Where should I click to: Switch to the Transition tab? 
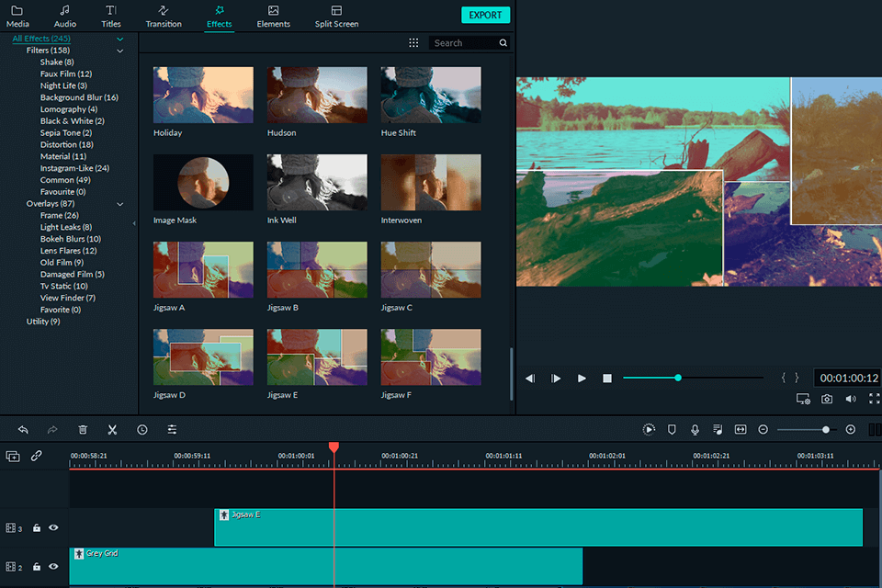point(164,15)
